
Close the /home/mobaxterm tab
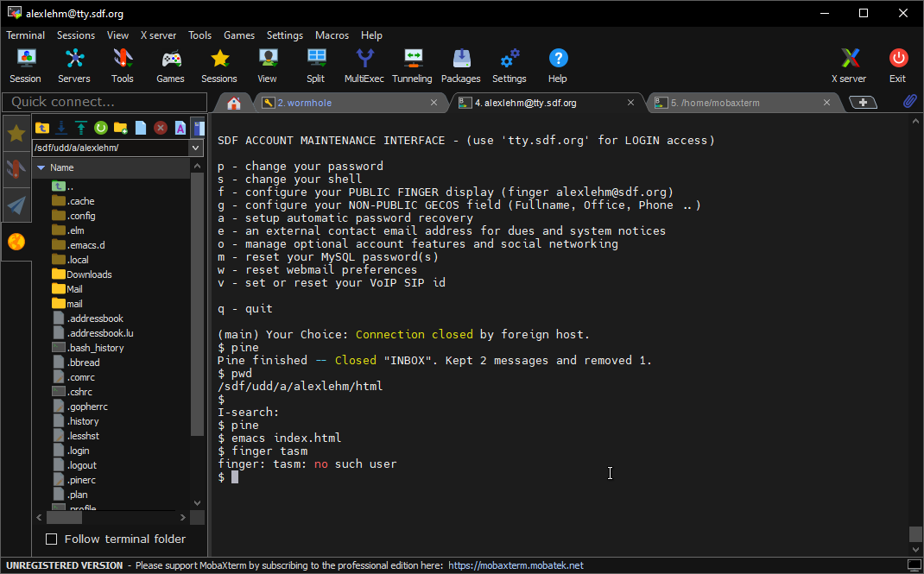[x=827, y=103]
